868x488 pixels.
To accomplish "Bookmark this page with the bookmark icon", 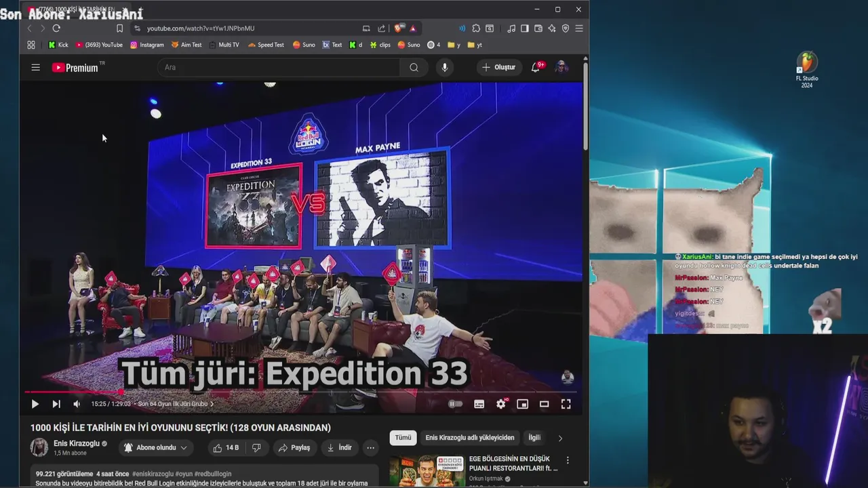I will (119, 28).
